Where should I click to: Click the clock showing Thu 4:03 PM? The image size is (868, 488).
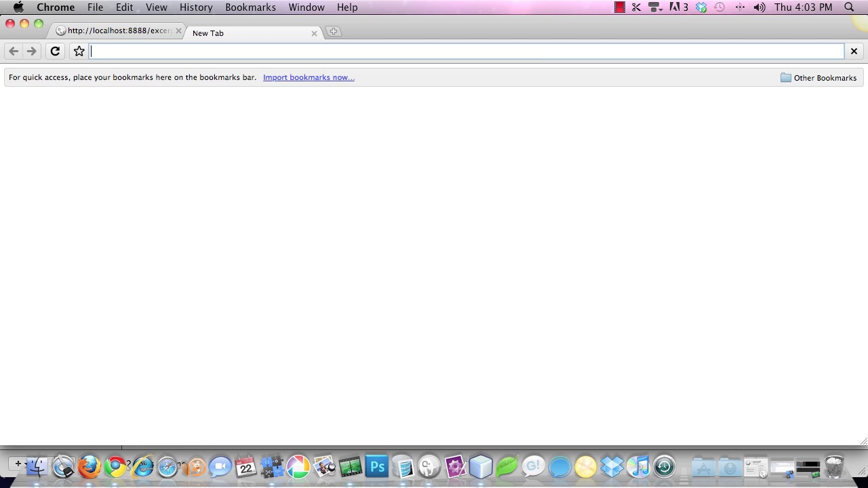click(804, 7)
